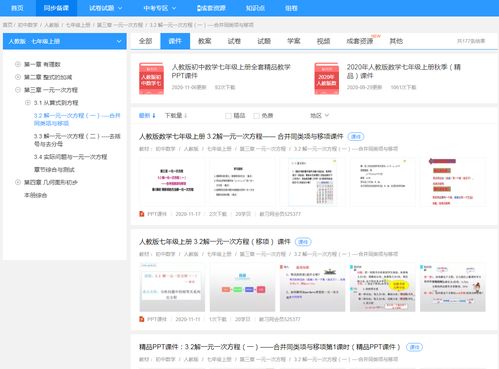The image size is (499, 369).
Task: Open 知识点 in the top navigation bar
Action: pos(255,8)
